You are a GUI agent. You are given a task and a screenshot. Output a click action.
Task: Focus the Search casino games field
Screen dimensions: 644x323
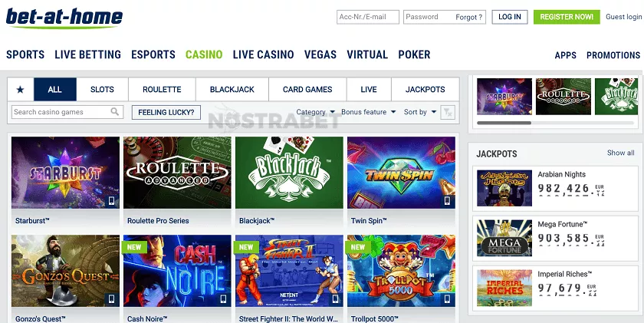click(x=67, y=112)
